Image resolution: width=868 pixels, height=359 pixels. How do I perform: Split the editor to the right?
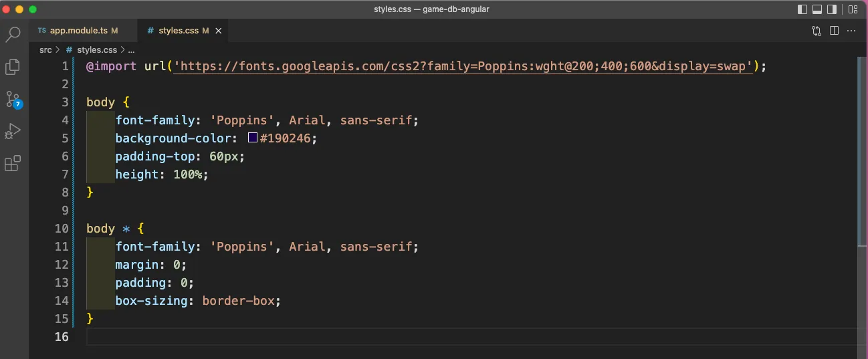(834, 31)
